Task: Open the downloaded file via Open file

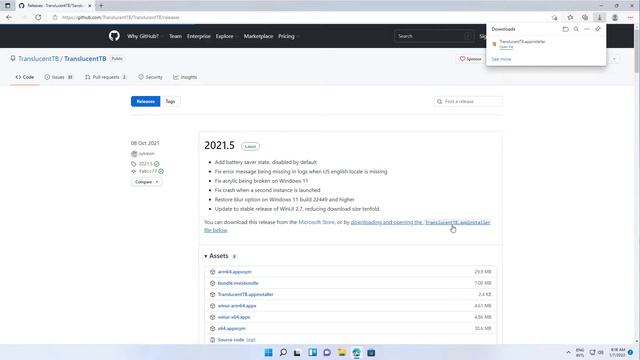Action: (506, 47)
